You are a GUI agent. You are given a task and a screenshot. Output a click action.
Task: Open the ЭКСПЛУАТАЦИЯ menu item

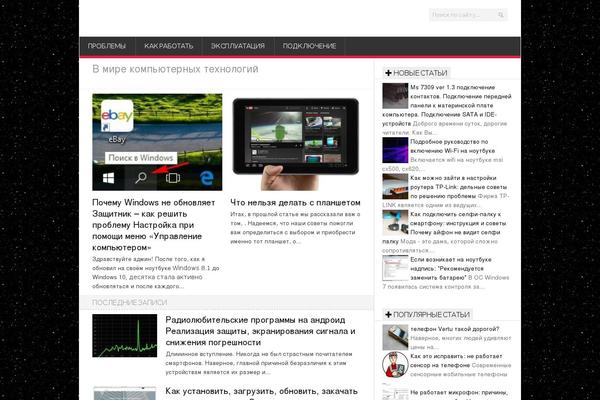238,46
